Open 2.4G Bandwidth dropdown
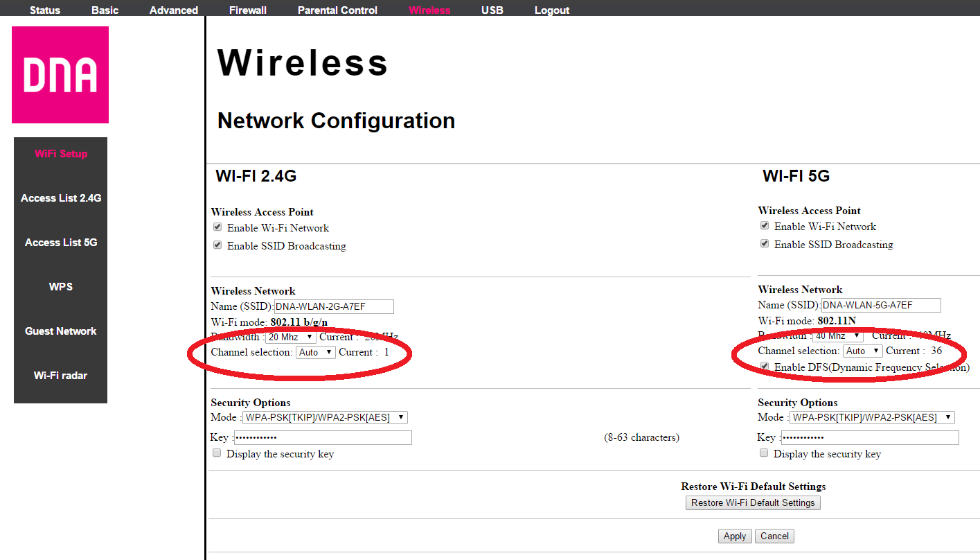Viewport: 980px width, 560px height. click(290, 337)
